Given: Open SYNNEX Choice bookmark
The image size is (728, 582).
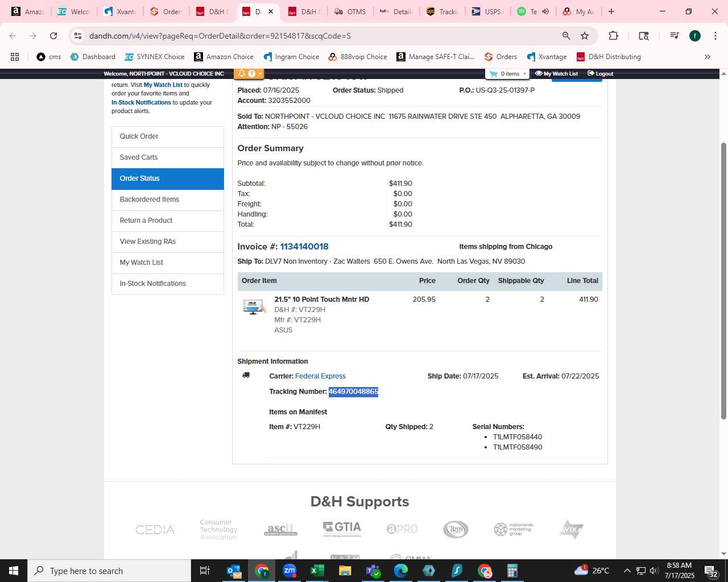Looking at the screenshot, I should point(155,57).
